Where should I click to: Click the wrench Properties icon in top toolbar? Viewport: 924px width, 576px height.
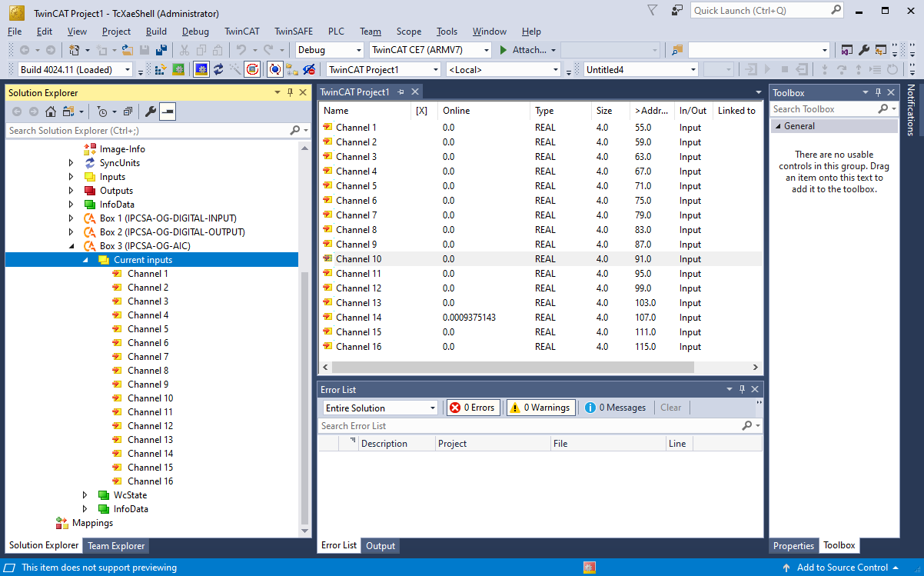coord(863,50)
